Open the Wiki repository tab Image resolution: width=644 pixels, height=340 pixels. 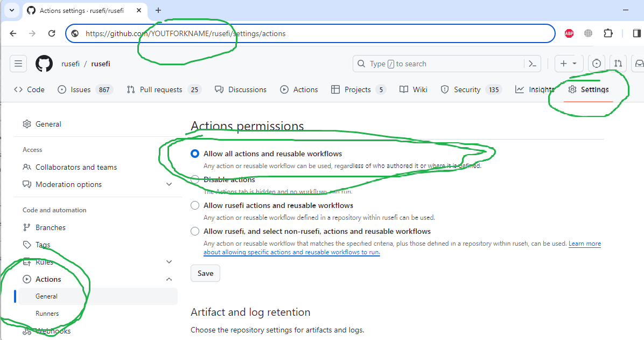click(414, 89)
